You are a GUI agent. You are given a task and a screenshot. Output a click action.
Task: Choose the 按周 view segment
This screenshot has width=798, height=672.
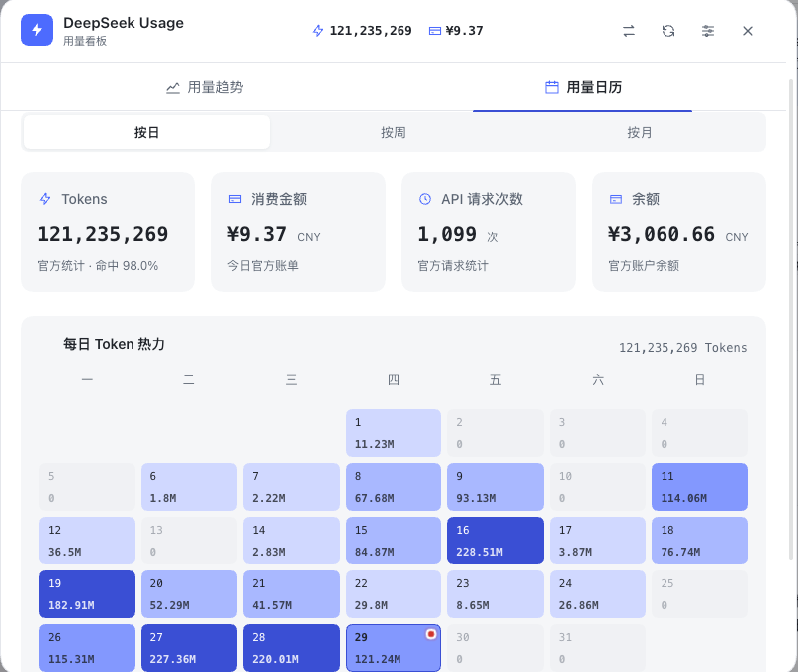click(x=393, y=132)
